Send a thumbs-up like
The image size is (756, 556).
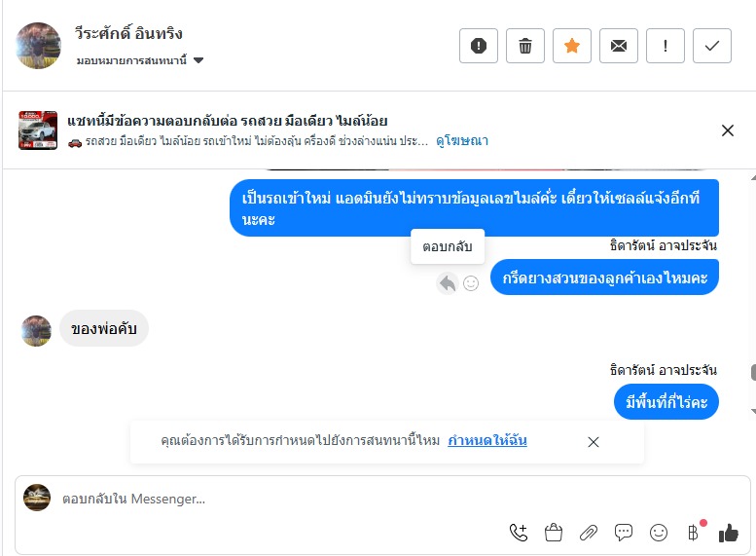(x=729, y=533)
